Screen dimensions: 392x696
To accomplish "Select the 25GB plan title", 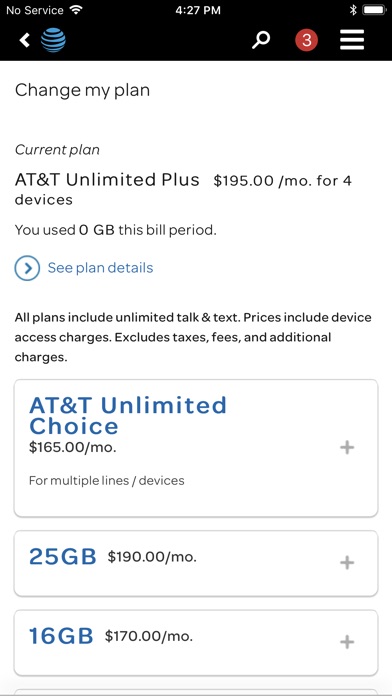I will pos(63,557).
